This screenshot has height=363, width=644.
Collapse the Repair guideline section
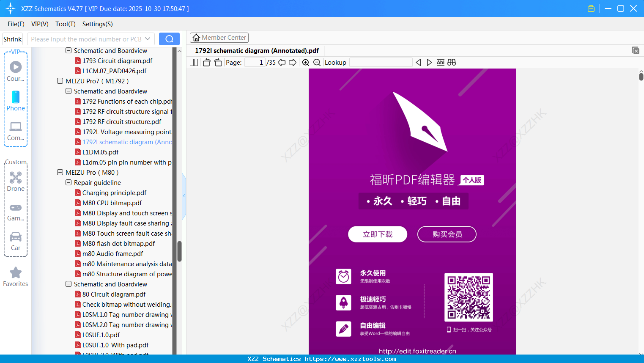point(68,182)
